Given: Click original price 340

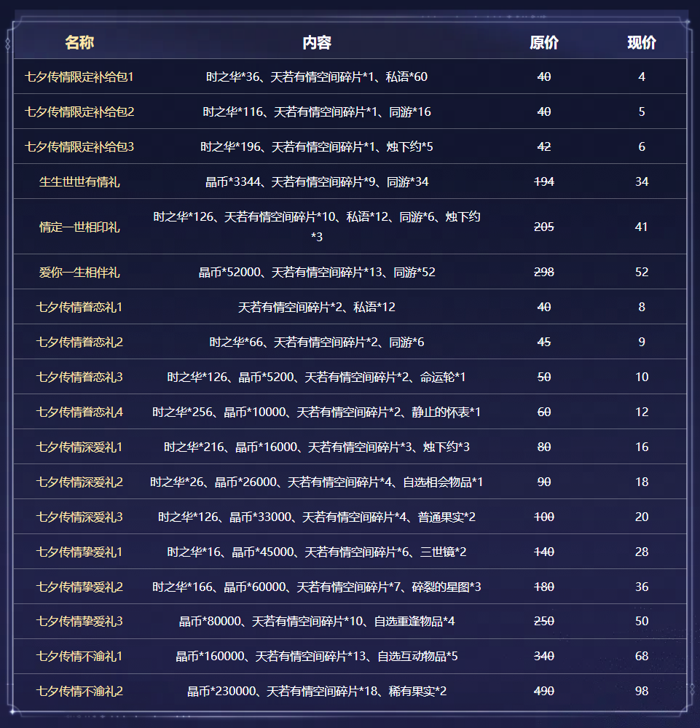Looking at the screenshot, I should pyautogui.click(x=544, y=656).
